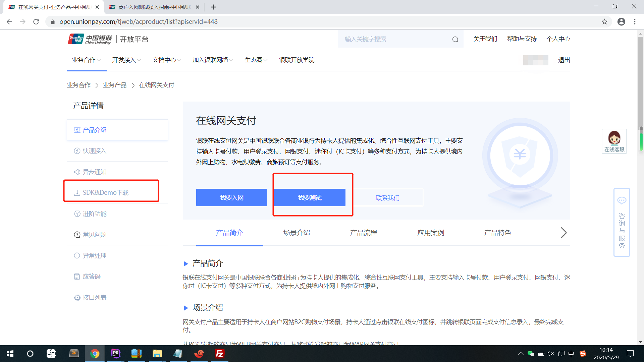
Task: Click the page refresh icon
Action: point(36,21)
